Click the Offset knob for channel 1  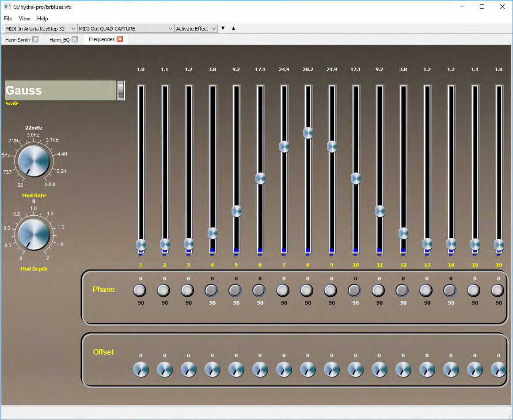pyautogui.click(x=141, y=370)
